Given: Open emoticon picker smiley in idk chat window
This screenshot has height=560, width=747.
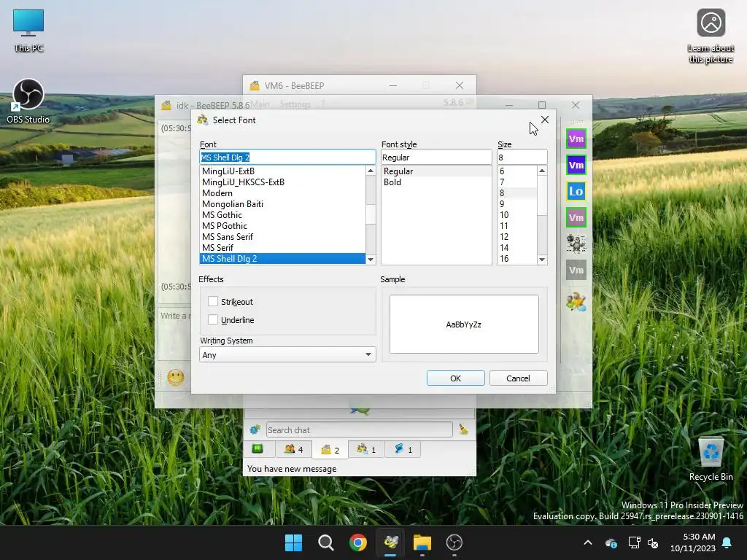Looking at the screenshot, I should point(176,378).
